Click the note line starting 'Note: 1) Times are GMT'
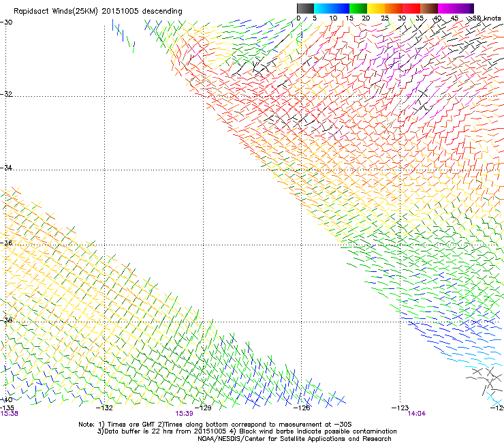This screenshot has height=443, width=504. pyautogui.click(x=215, y=425)
